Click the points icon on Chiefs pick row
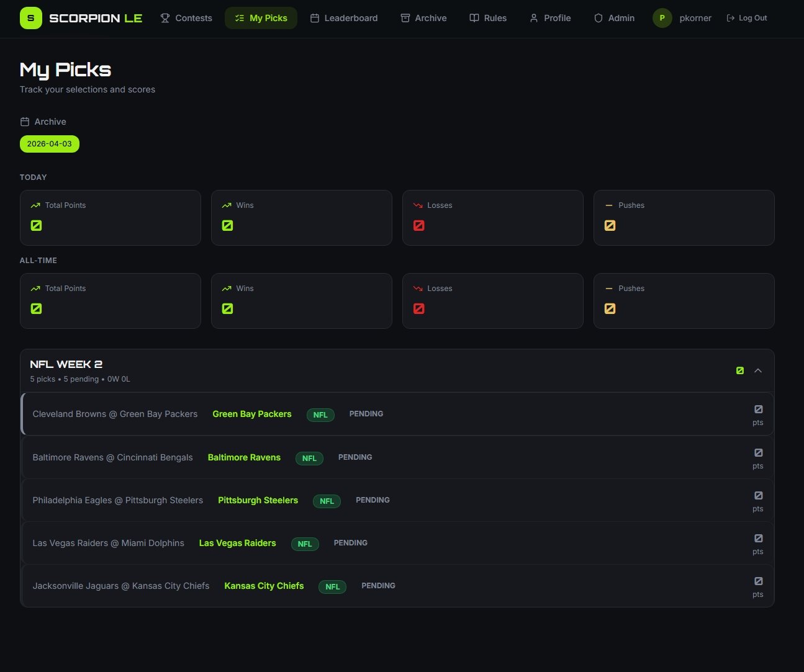The height and width of the screenshot is (672, 804). coord(758,581)
